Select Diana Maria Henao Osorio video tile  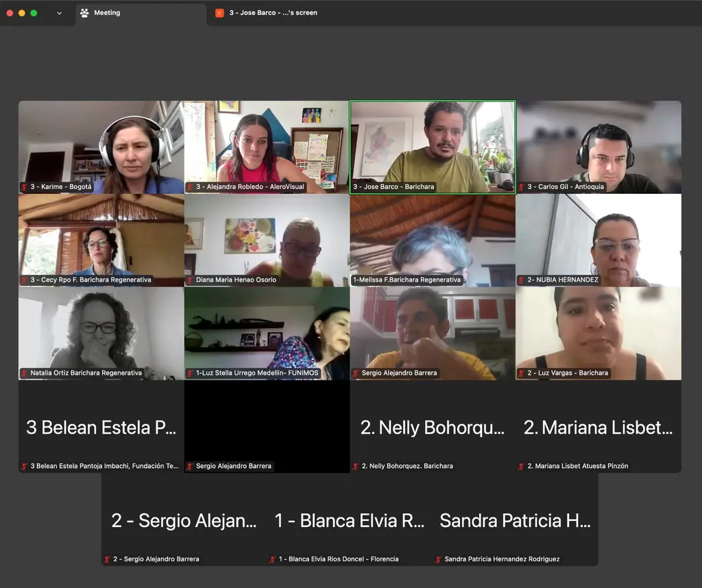pos(267,240)
